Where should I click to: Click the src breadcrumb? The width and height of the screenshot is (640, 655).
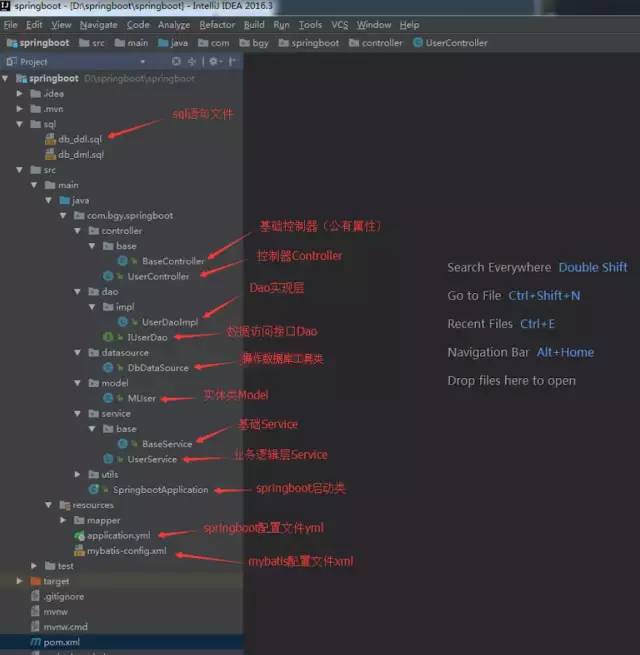[92, 43]
